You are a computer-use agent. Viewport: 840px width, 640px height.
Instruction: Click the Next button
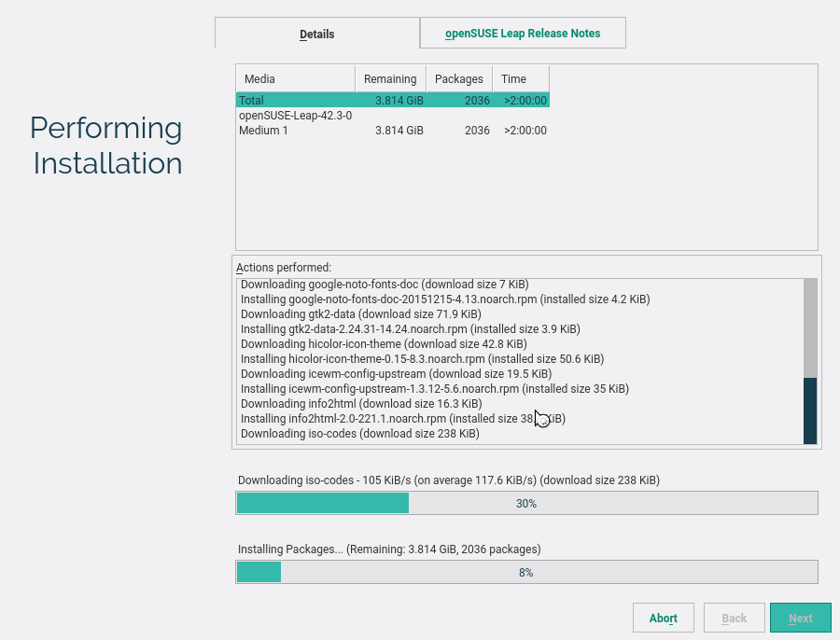[801, 618]
